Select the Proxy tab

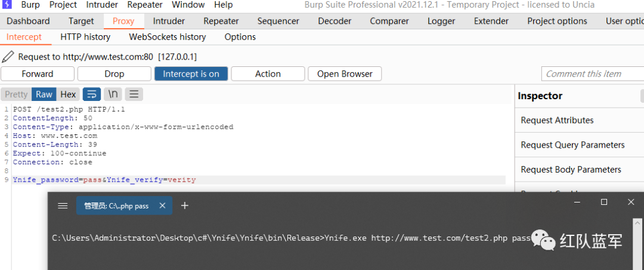pyautogui.click(x=123, y=21)
